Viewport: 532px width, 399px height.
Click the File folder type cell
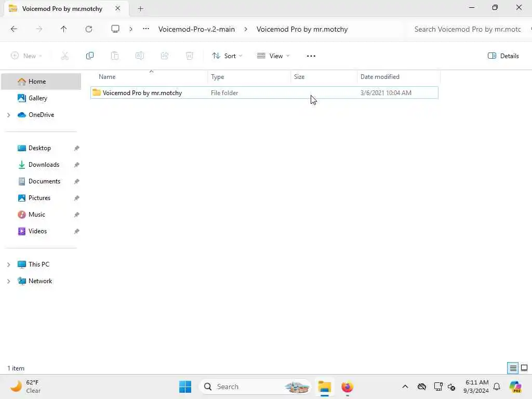point(224,93)
